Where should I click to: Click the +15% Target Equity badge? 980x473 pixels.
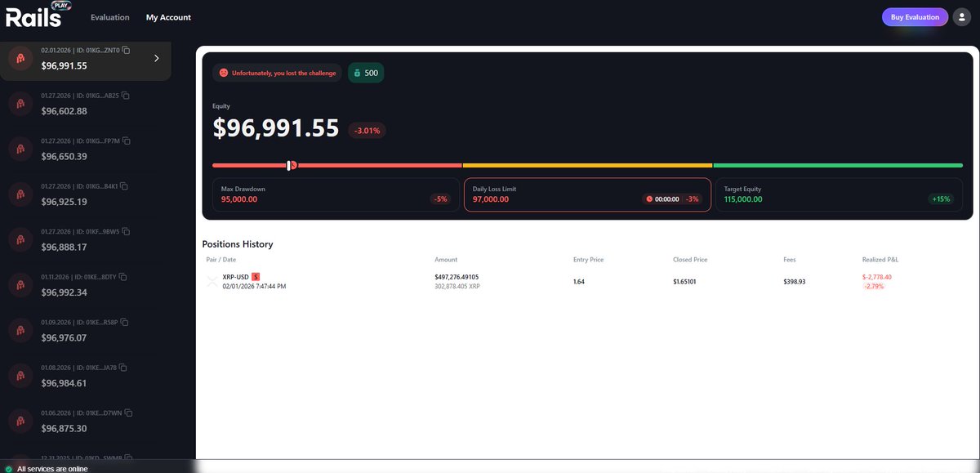pyautogui.click(x=941, y=199)
